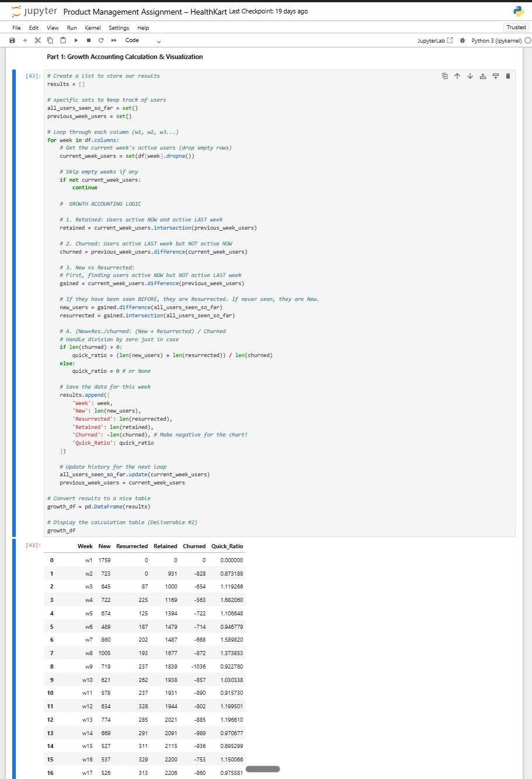
Task: Restart the kernel via the refresh icon
Action: point(100,40)
